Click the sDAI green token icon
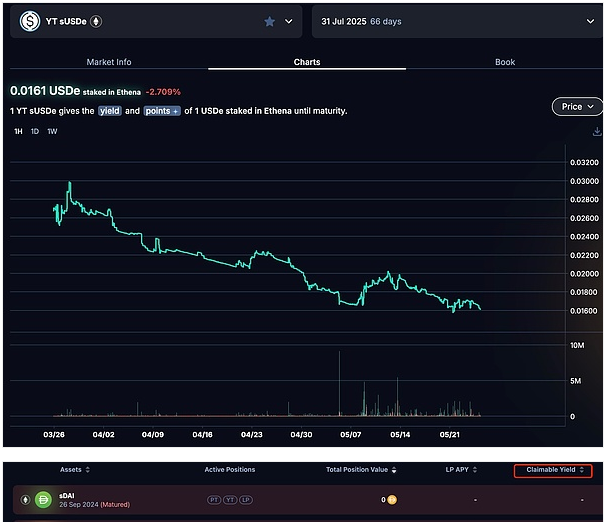 click(x=43, y=500)
